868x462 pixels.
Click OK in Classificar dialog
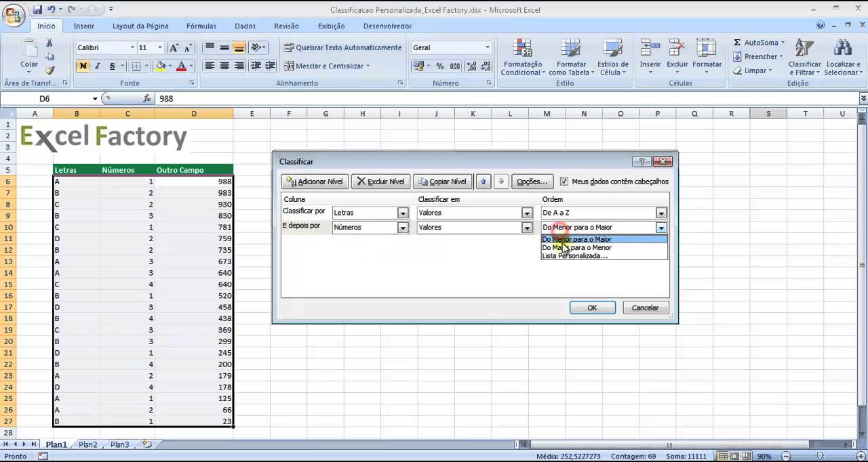point(592,308)
